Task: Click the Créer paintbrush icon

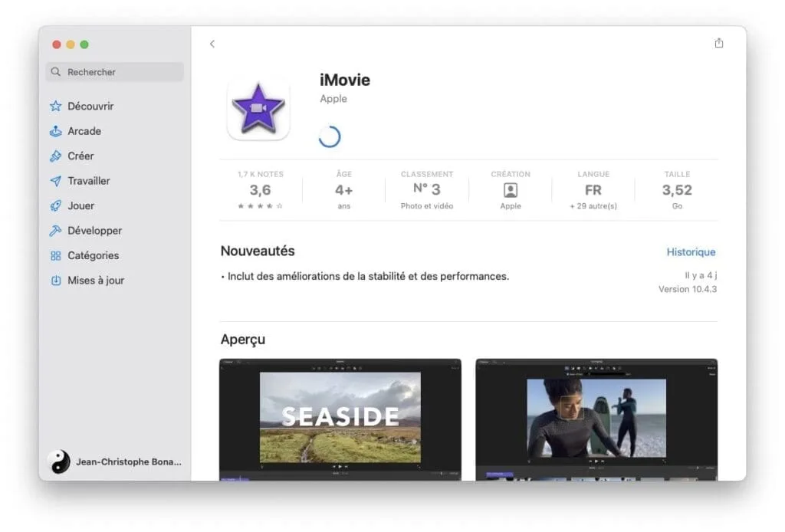Action: point(55,156)
